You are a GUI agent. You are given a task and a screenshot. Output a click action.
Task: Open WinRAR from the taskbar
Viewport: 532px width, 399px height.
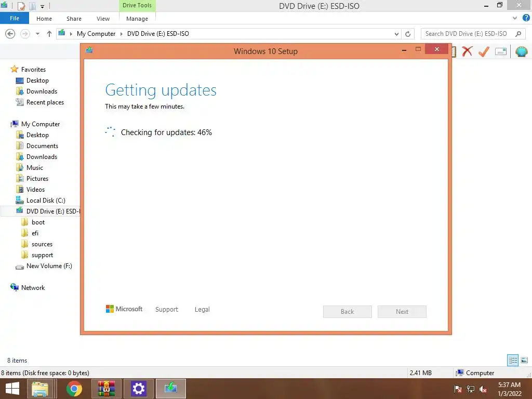click(107, 389)
